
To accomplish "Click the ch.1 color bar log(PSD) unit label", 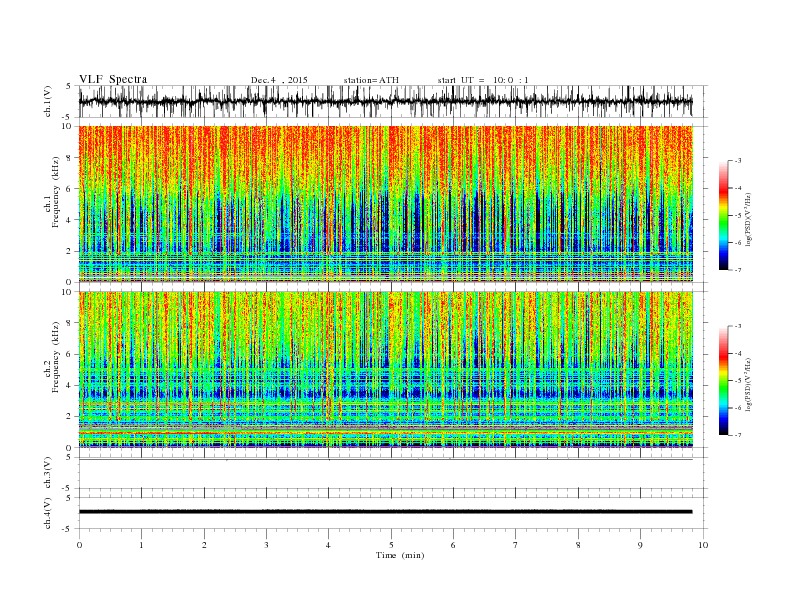I will pyautogui.click(x=749, y=219).
